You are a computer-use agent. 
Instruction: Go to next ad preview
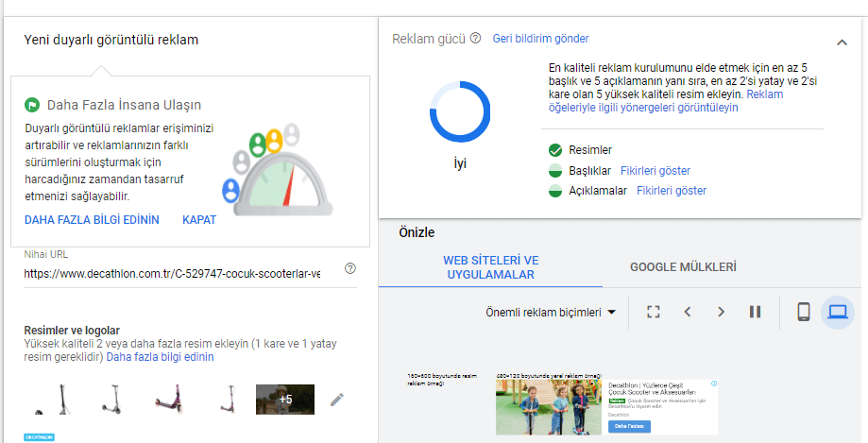(x=721, y=312)
